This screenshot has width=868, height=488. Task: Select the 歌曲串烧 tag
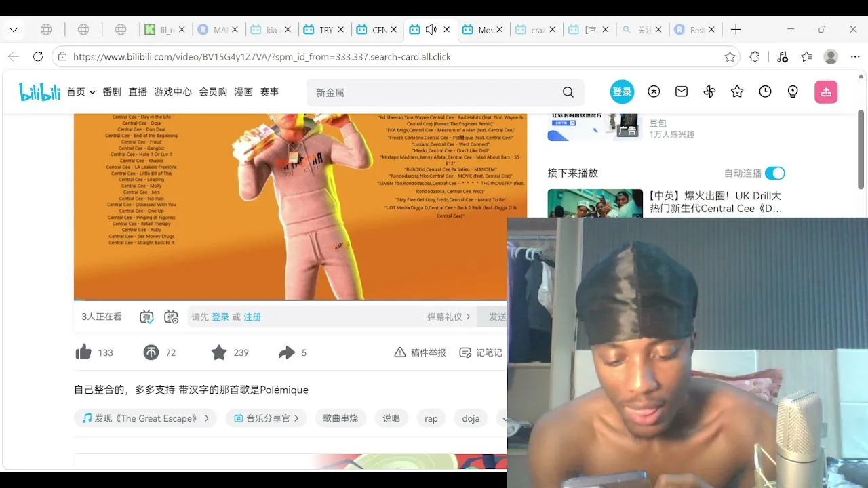click(340, 418)
